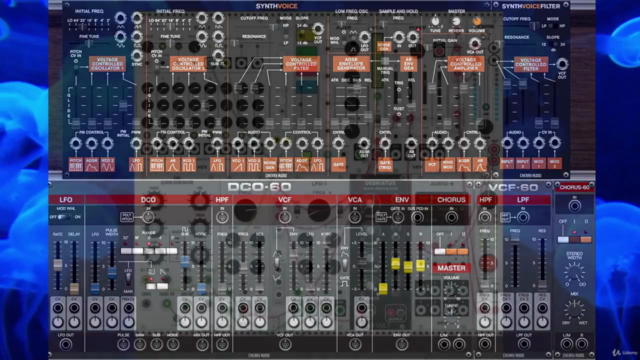Click the LFO OUT jack on DCO-60

pyautogui.click(x=66, y=345)
